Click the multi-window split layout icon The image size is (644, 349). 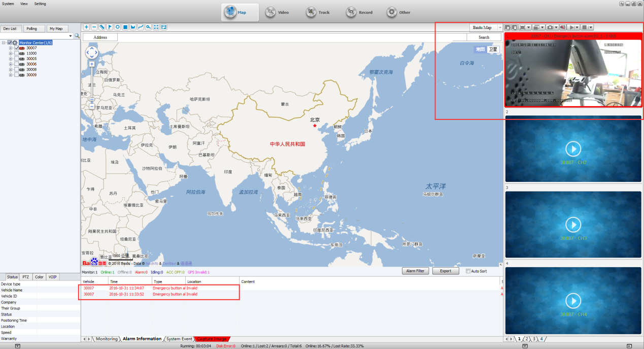tap(536, 27)
